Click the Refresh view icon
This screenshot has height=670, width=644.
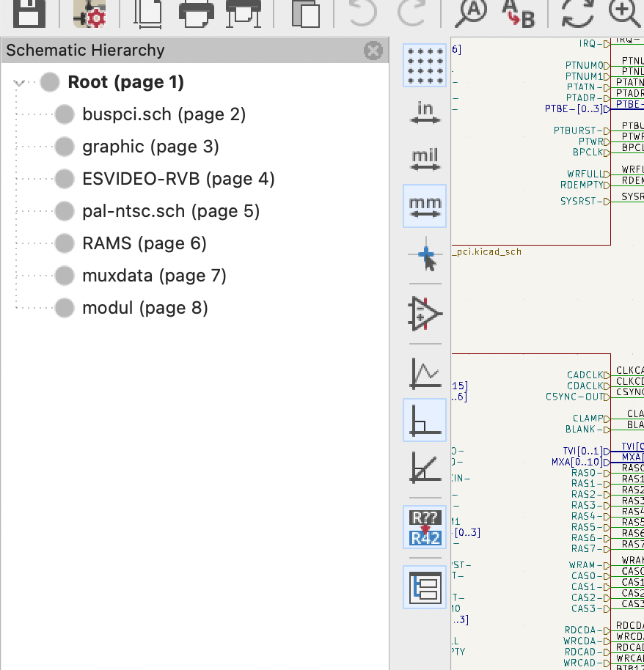[577, 12]
